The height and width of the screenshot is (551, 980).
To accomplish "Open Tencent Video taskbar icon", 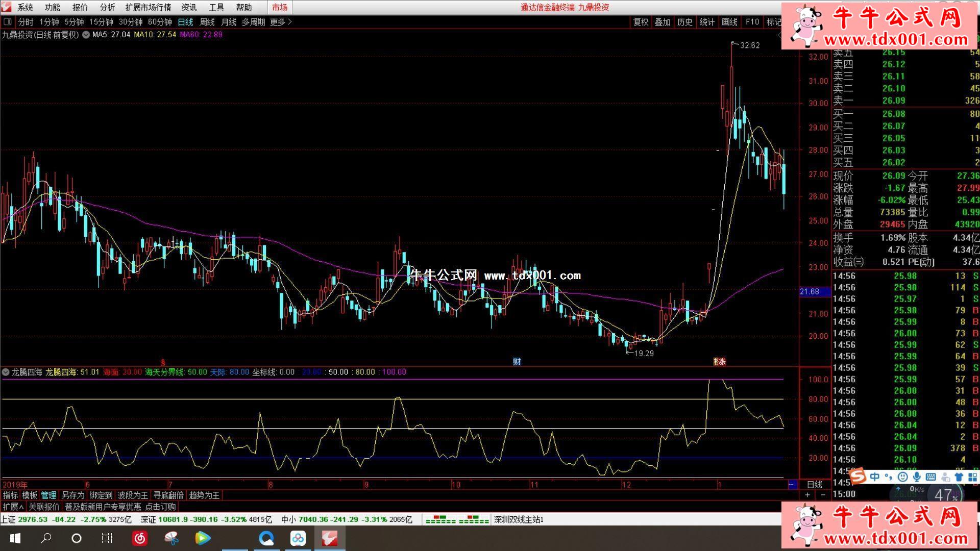I will [203, 538].
